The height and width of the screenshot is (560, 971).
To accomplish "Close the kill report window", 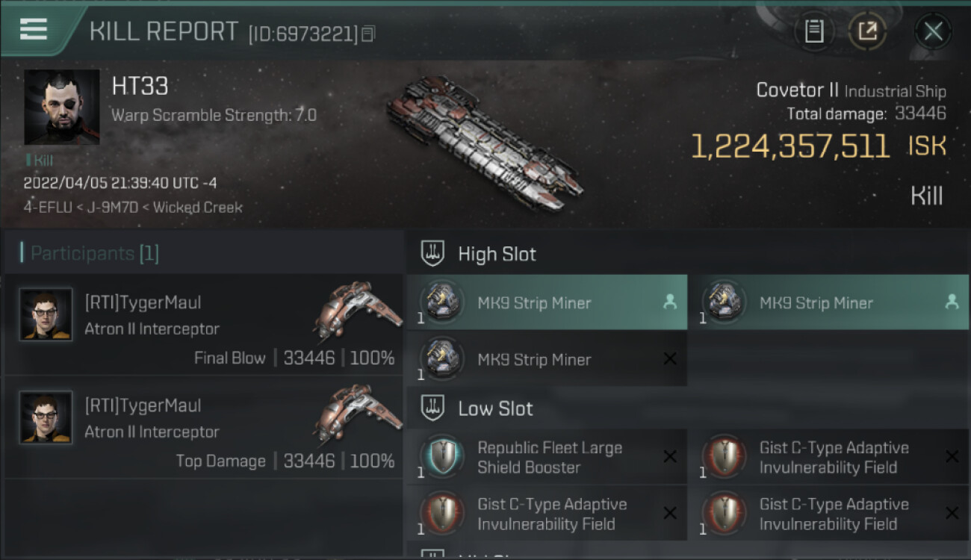I will [x=933, y=31].
